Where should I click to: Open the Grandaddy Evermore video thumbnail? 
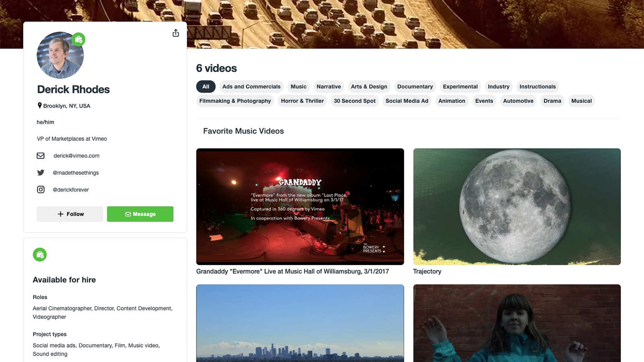pos(300,207)
